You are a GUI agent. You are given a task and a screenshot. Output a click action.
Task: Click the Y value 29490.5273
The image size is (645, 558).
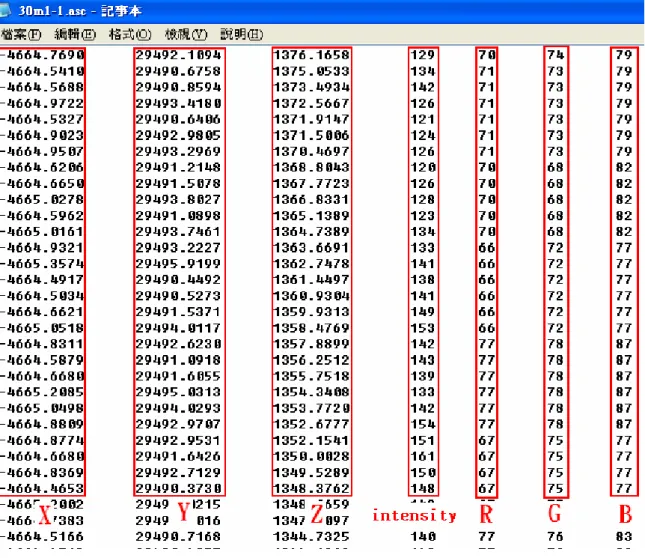click(179, 296)
